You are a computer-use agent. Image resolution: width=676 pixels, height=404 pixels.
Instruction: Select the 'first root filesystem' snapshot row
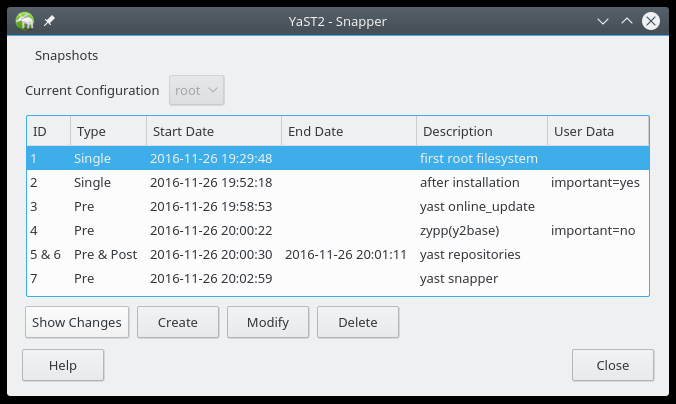(337, 158)
